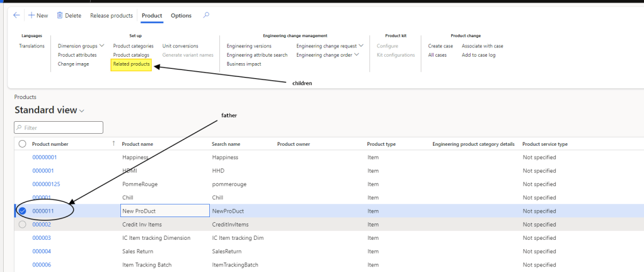This screenshot has width=644, height=272.
Task: Click the highlighted Related products button
Action: click(x=131, y=64)
